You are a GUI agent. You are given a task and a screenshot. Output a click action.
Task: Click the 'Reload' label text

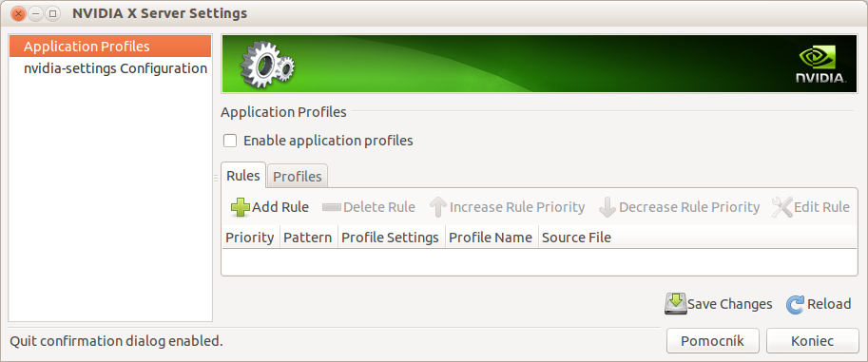pos(829,304)
